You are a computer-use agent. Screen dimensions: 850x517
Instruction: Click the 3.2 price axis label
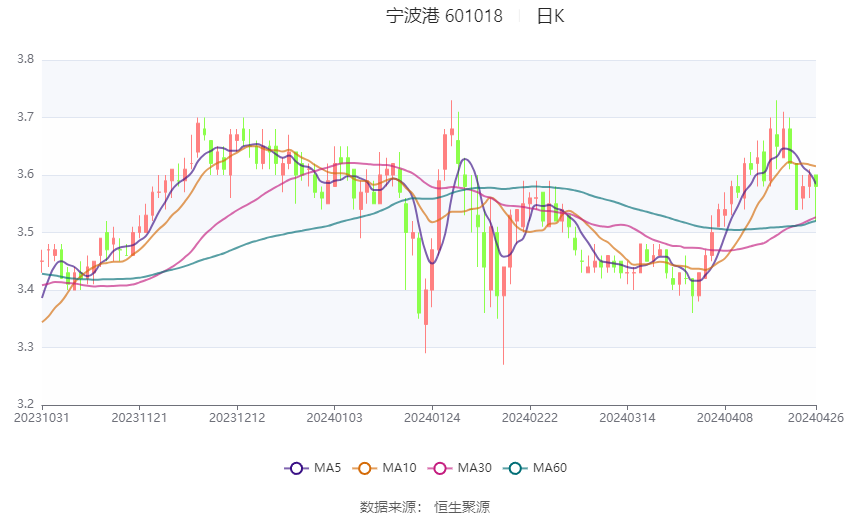[26, 405]
